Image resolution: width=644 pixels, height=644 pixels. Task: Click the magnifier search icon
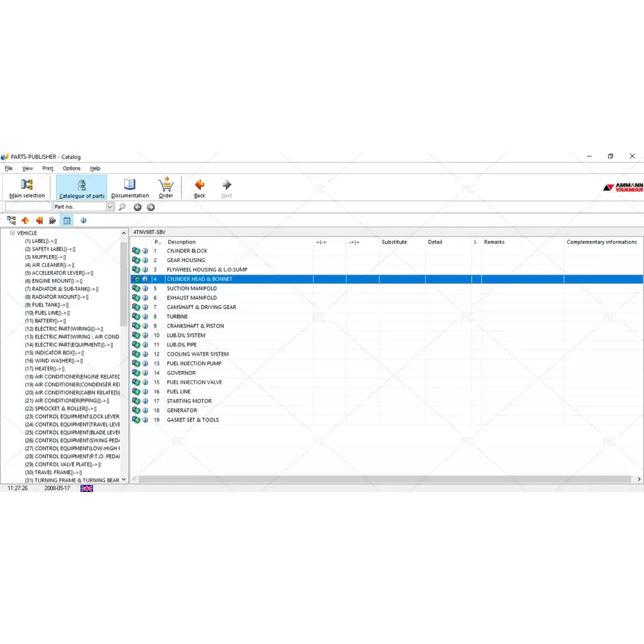tap(122, 207)
